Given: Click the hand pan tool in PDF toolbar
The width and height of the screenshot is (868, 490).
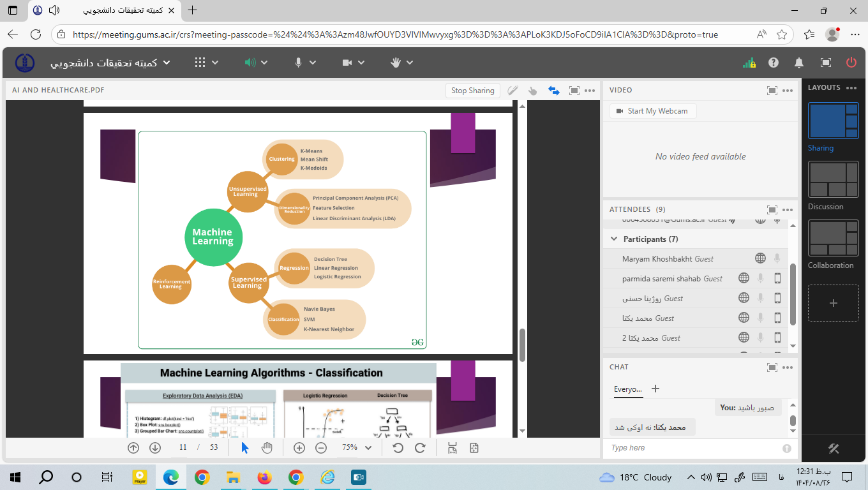Looking at the screenshot, I should click(267, 448).
